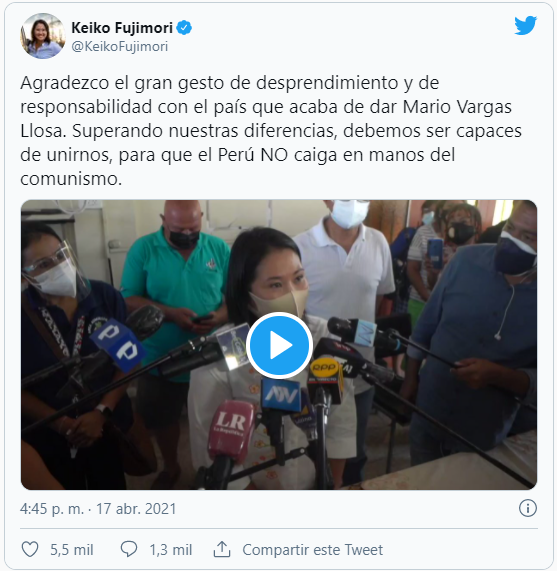This screenshot has width=557, height=571.
Task: Click the Twitter bird logo
Action: (x=525, y=25)
